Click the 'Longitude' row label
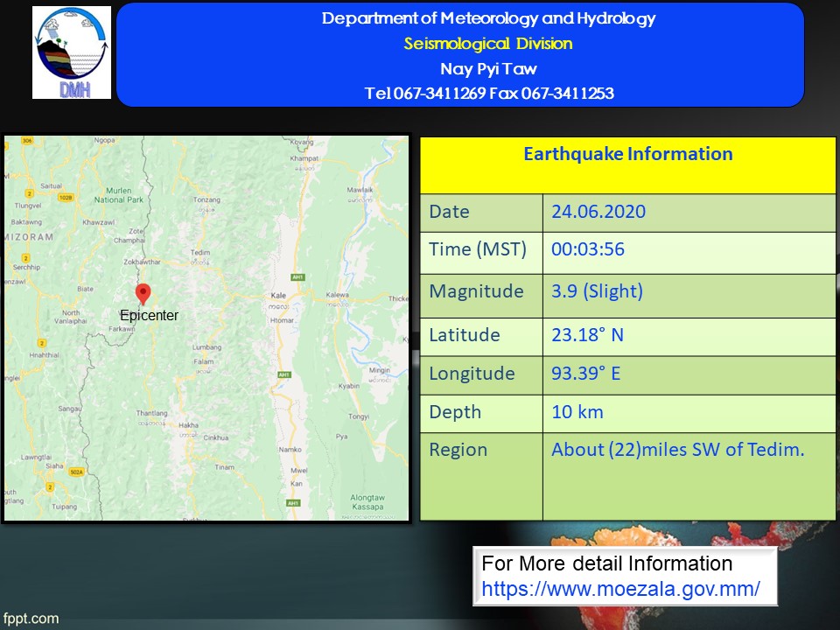The width and height of the screenshot is (840, 630). (472, 374)
